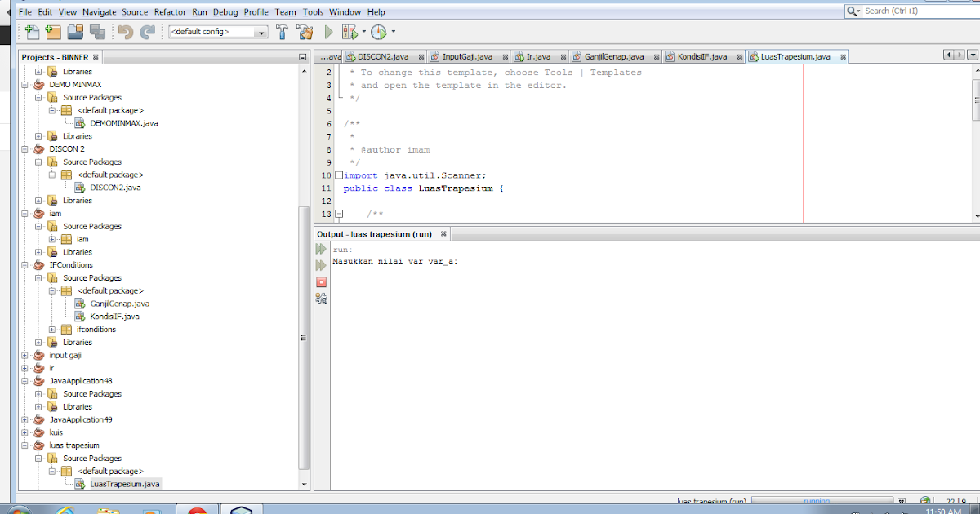Click the taskbar clock showing 11:50 AM
This screenshot has width=980, height=514.
coord(942,511)
